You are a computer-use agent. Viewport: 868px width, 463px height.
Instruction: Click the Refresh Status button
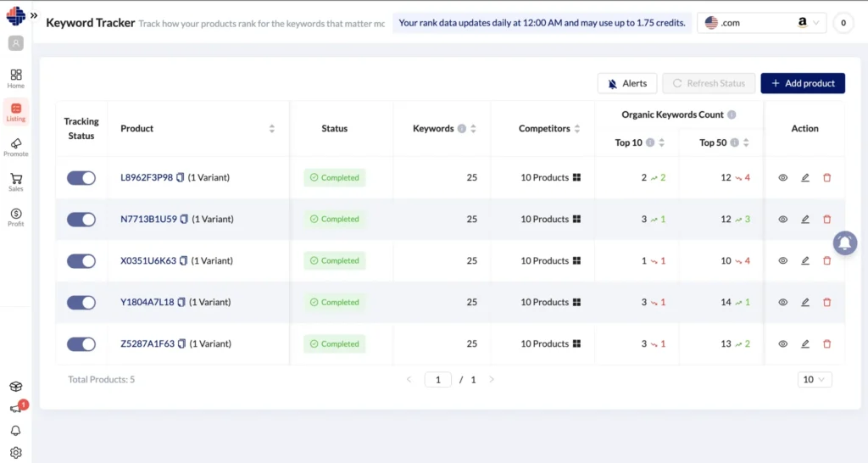tap(709, 83)
